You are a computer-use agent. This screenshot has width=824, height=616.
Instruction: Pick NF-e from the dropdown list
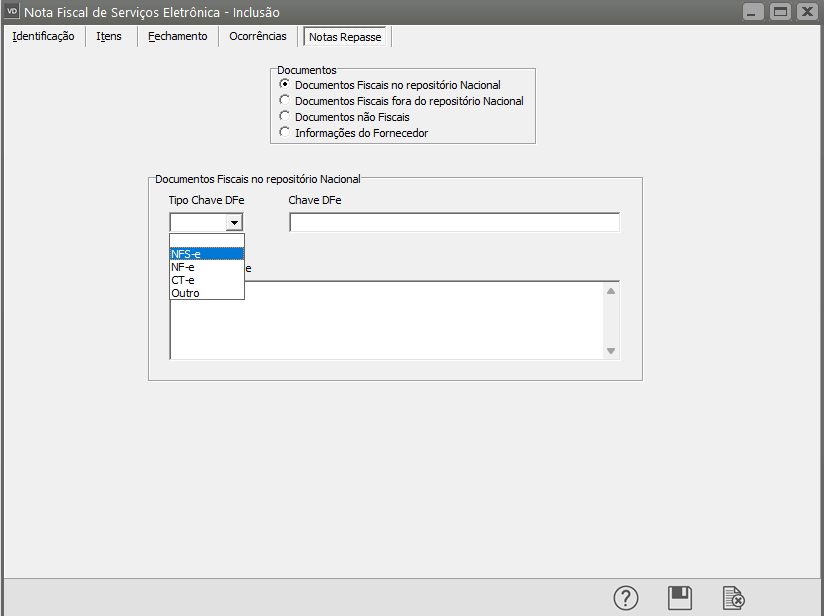click(x=206, y=267)
